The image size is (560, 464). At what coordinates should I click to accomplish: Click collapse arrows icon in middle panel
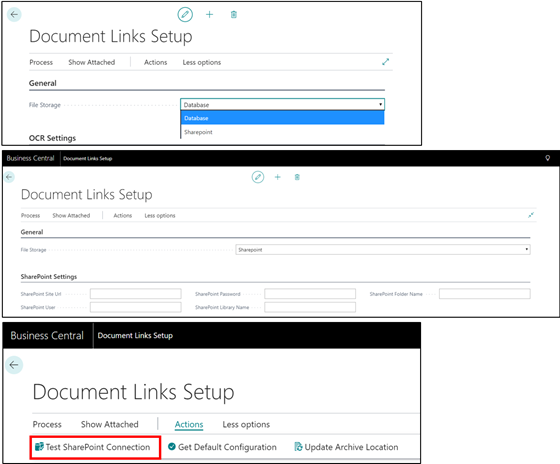(531, 215)
